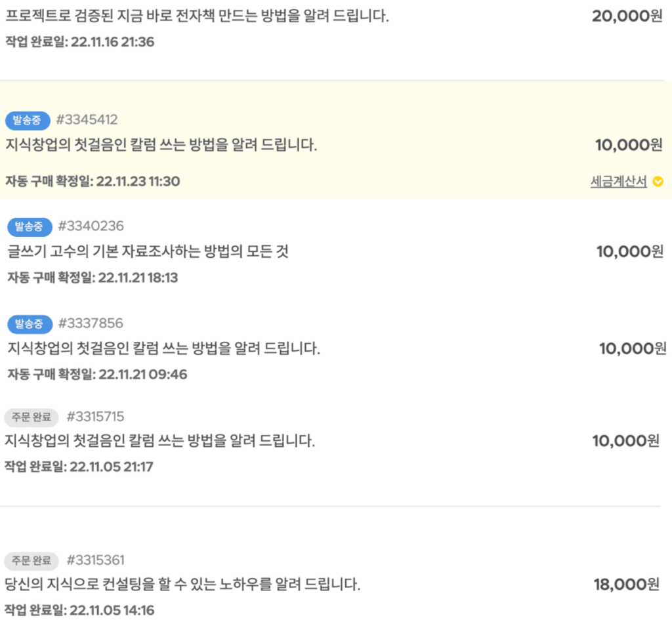Viewport: 672px width, 622px height.
Task: Click 발송중 badge for order #3345412
Action: [x=28, y=120]
